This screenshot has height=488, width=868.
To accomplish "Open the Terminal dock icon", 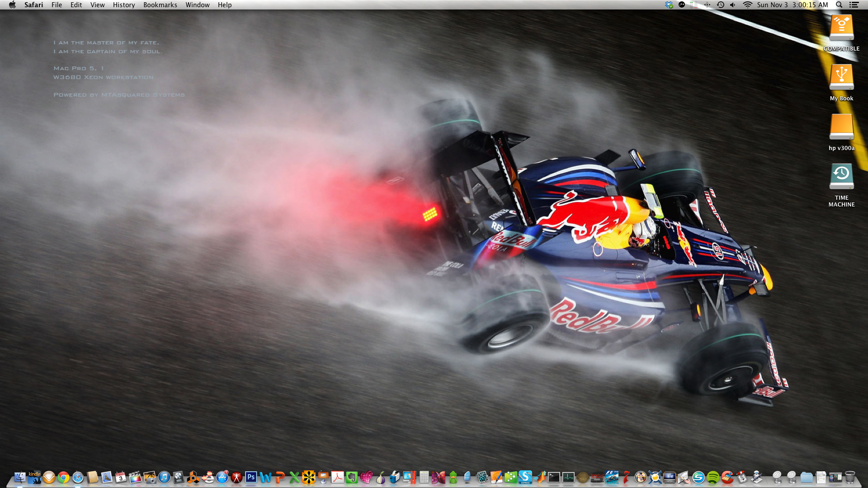I will pos(554,477).
